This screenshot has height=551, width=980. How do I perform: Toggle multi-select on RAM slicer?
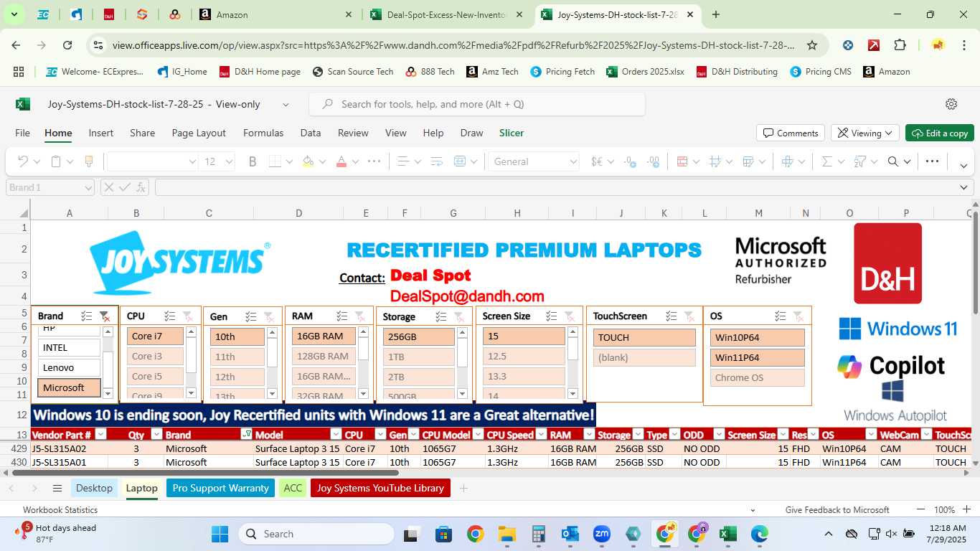coord(342,316)
